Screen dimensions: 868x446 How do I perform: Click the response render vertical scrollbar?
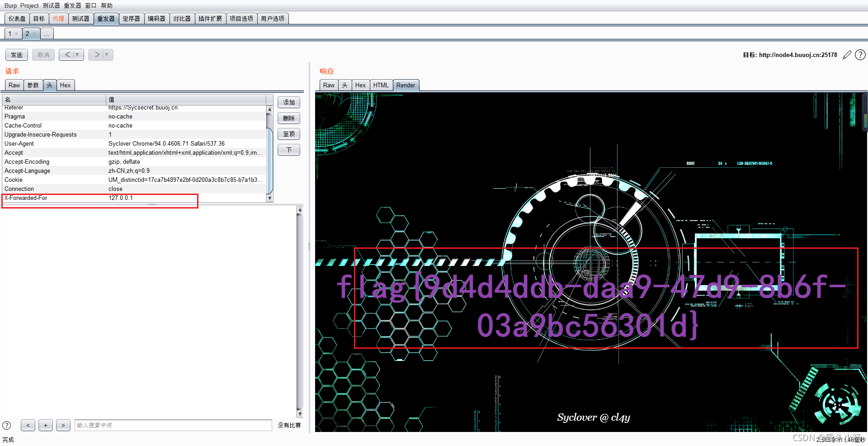coord(865,112)
